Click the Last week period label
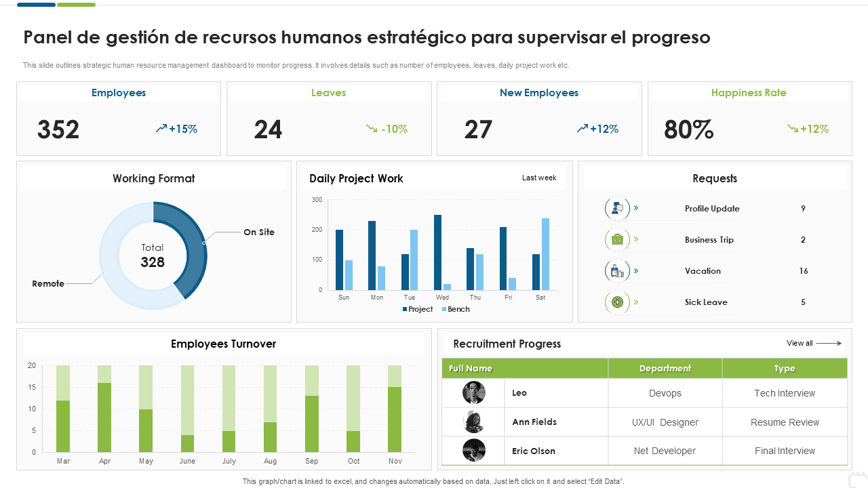Image resolution: width=868 pixels, height=488 pixels. (x=539, y=178)
